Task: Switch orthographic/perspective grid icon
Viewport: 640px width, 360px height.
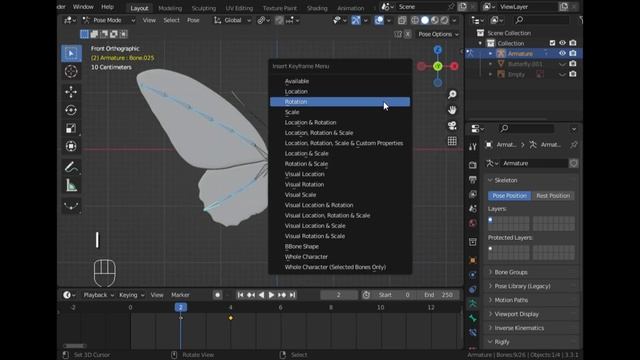Action: click(452, 141)
